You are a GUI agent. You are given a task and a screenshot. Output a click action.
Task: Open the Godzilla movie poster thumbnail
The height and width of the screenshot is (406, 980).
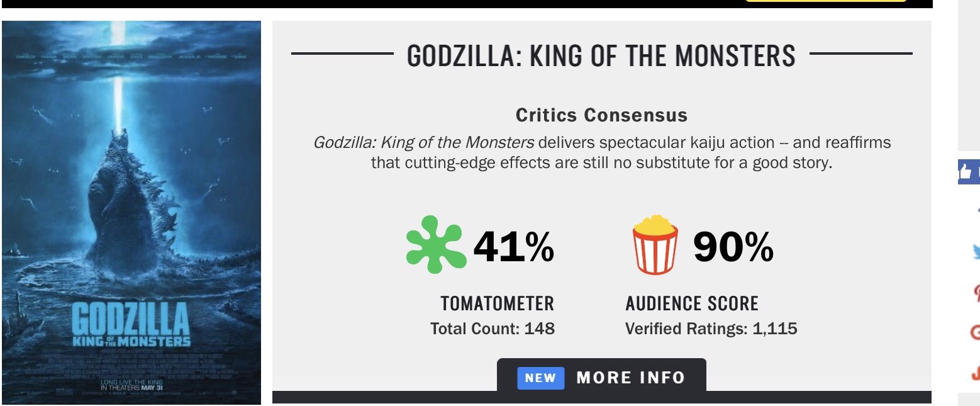(131, 213)
